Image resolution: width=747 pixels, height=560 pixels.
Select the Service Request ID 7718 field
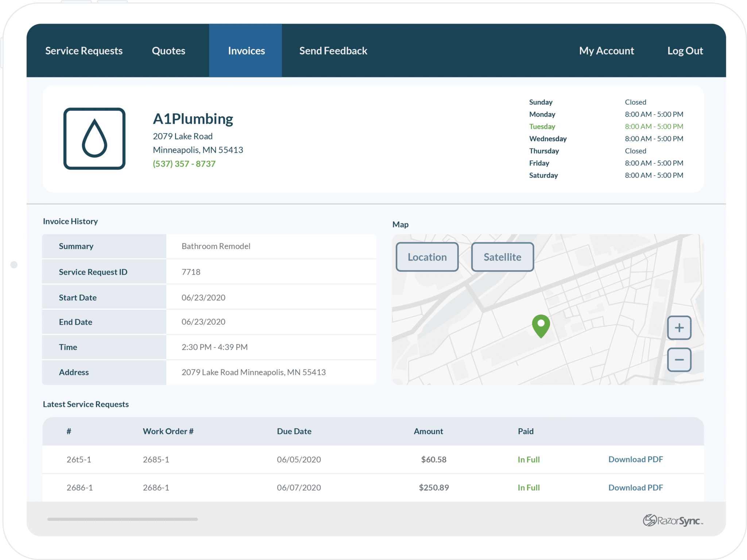coord(190,271)
